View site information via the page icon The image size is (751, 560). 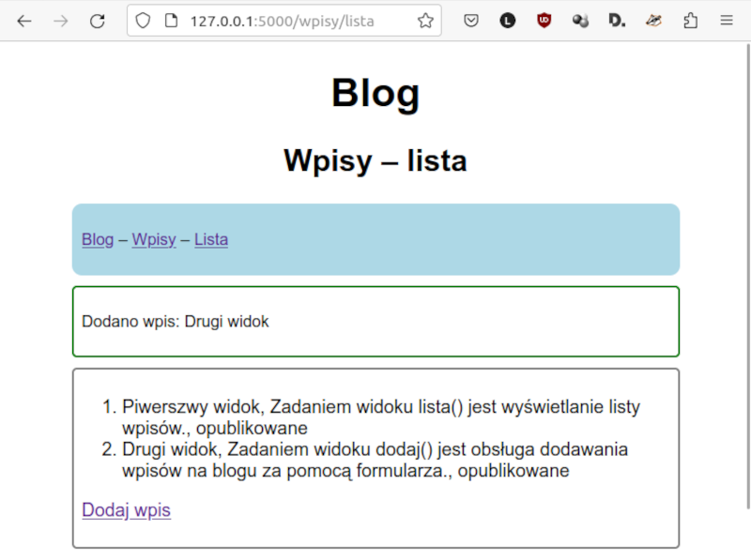click(x=170, y=20)
